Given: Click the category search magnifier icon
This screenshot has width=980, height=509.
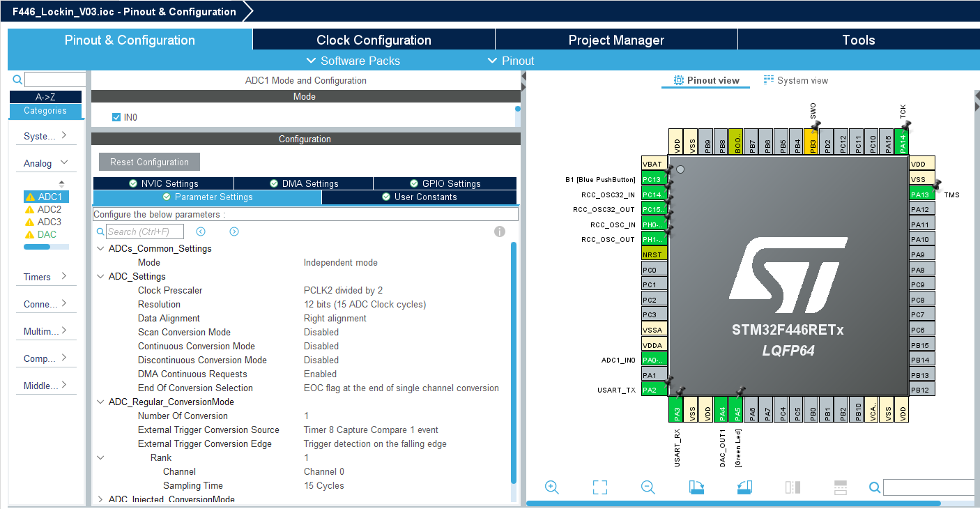Looking at the screenshot, I should click(x=17, y=79).
